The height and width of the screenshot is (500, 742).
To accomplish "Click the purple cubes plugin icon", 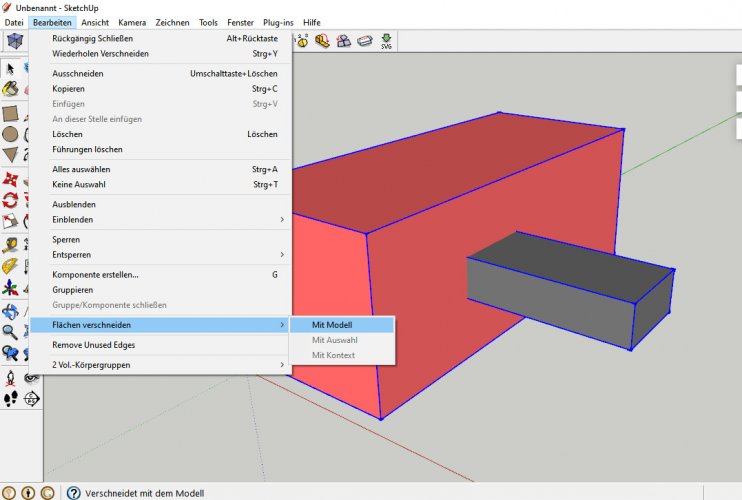I will (344, 41).
